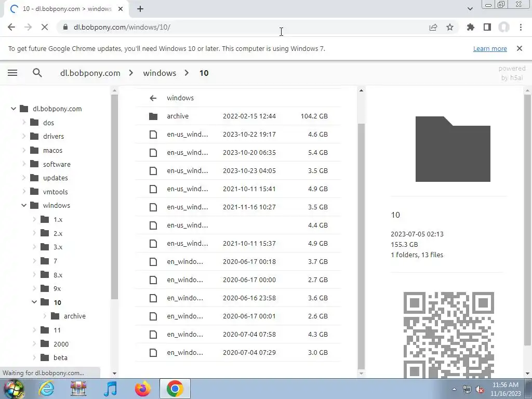Open the 2.6 GB en_windo file
Image resolution: width=532 pixels, height=399 pixels.
[238, 316]
